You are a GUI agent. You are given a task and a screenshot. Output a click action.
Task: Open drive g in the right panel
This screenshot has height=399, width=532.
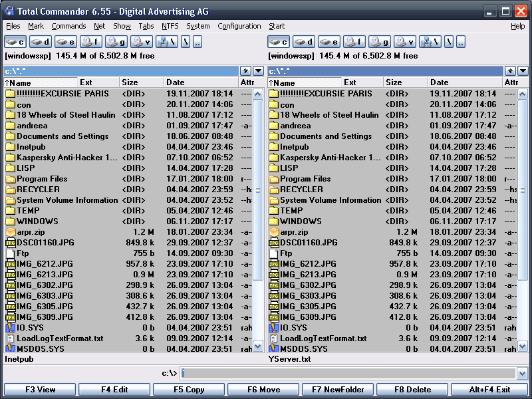380,42
